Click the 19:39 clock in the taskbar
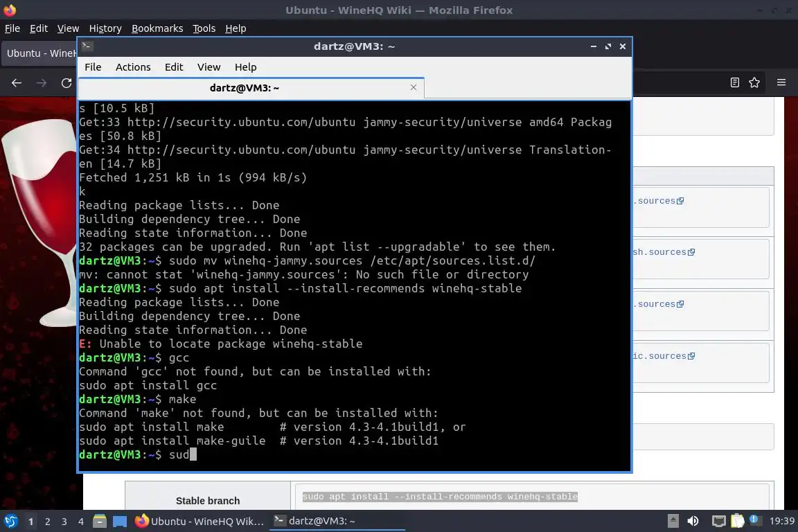This screenshot has height=532, width=798. tap(781, 521)
